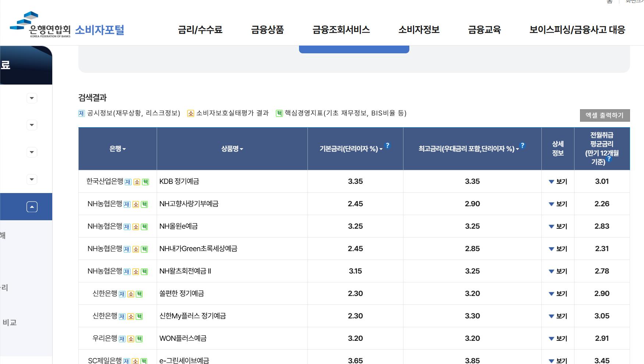Click the 재 badge in KDB 정기예금 row
Viewport: 644px width, 364px height.
(128, 182)
